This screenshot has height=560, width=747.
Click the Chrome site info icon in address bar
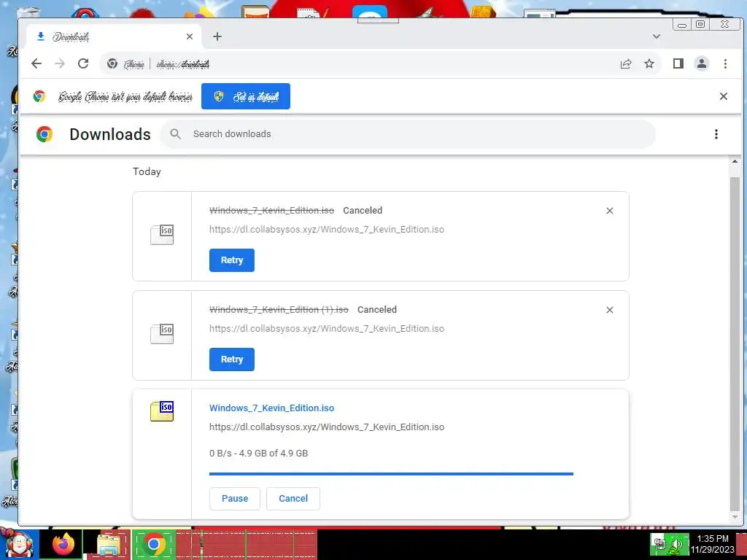point(112,64)
